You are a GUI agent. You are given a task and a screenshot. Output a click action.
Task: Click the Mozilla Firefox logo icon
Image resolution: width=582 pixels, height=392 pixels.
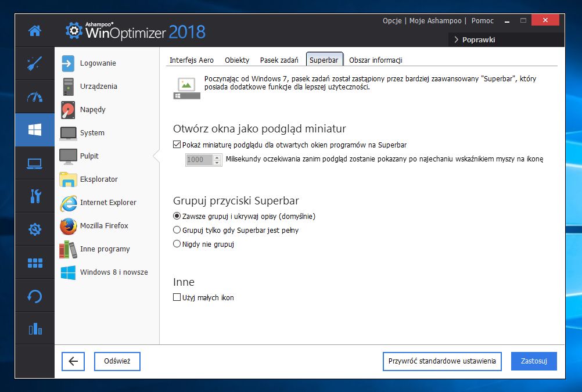[69, 226]
